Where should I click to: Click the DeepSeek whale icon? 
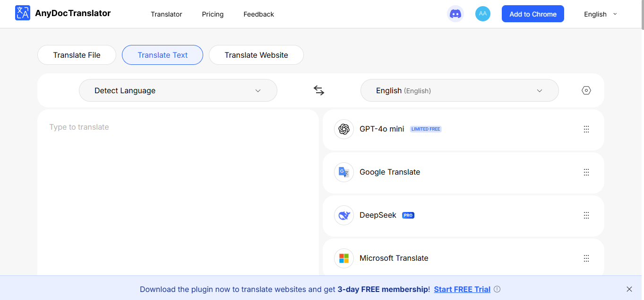point(344,215)
